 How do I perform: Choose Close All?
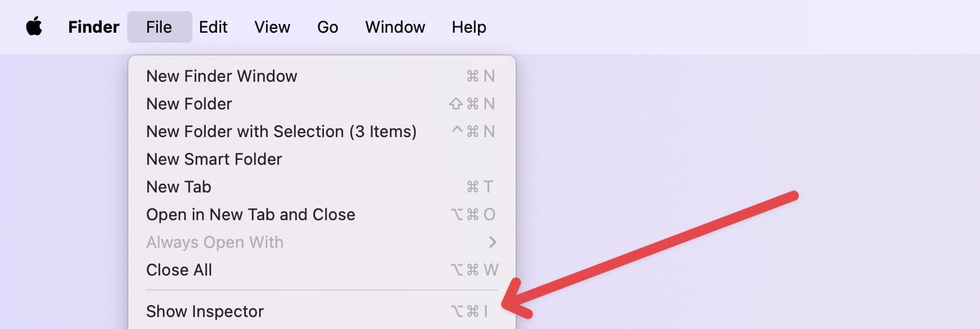(x=179, y=270)
